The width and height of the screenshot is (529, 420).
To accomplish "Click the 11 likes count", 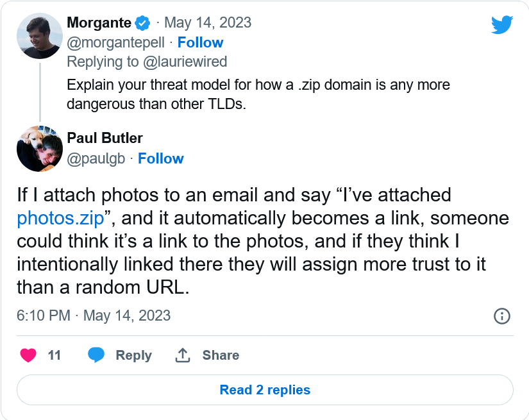I will pyautogui.click(x=55, y=355).
